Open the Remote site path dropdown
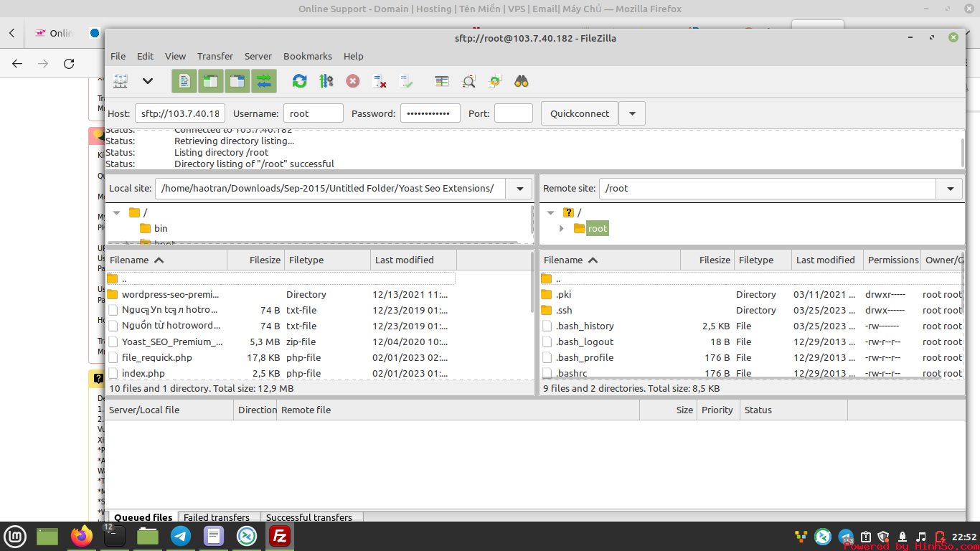The width and height of the screenshot is (980, 551). 949,189
